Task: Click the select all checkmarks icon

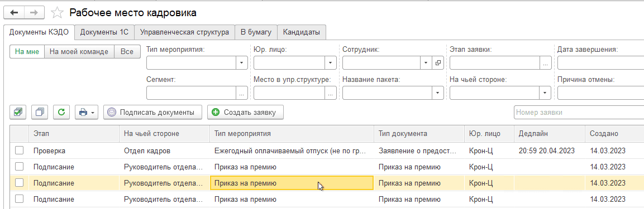Action: [x=18, y=112]
